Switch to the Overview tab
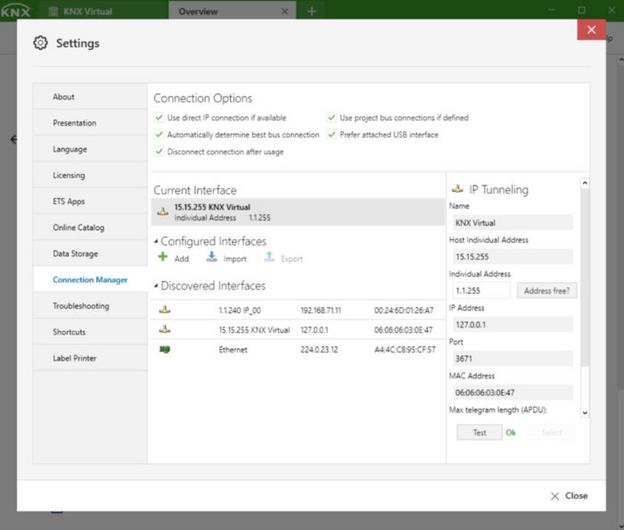Image resolution: width=624 pixels, height=530 pixels. pos(197,11)
